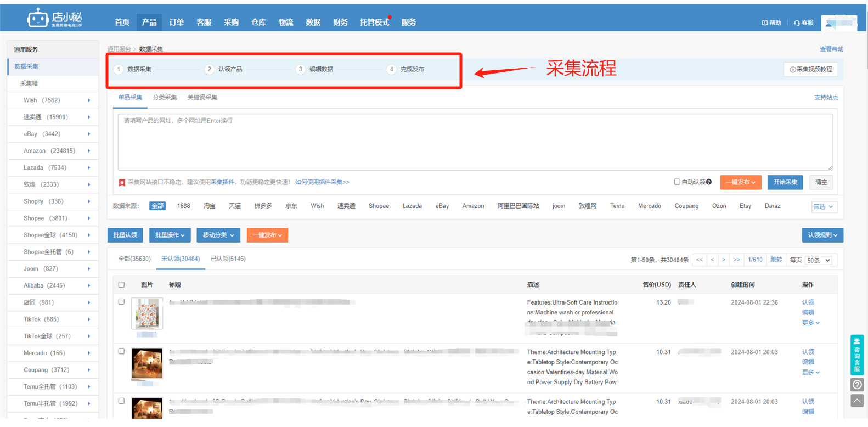Open the orange 一键发布 dropdown near 开始采集
The height and width of the screenshot is (427, 868).
pos(741,182)
